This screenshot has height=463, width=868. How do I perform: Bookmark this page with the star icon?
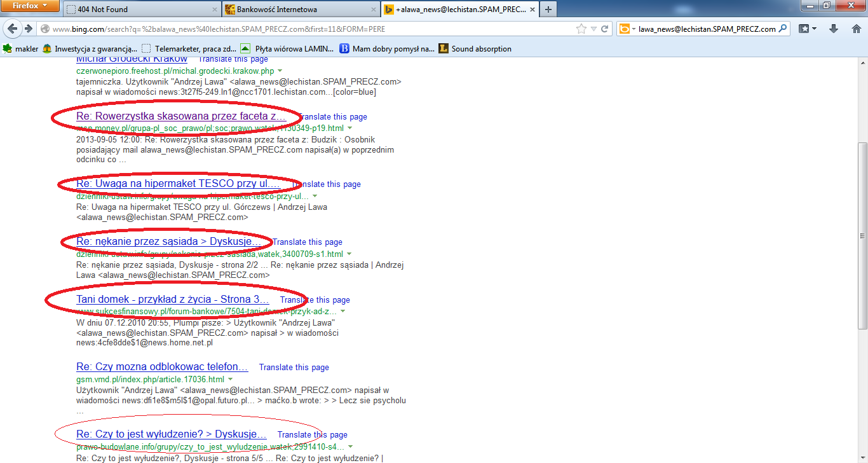581,29
